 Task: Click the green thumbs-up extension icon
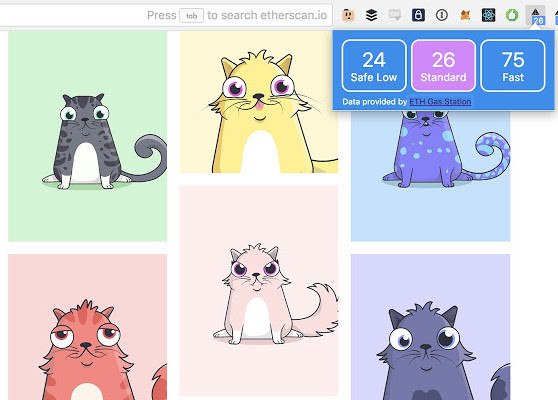tap(512, 15)
